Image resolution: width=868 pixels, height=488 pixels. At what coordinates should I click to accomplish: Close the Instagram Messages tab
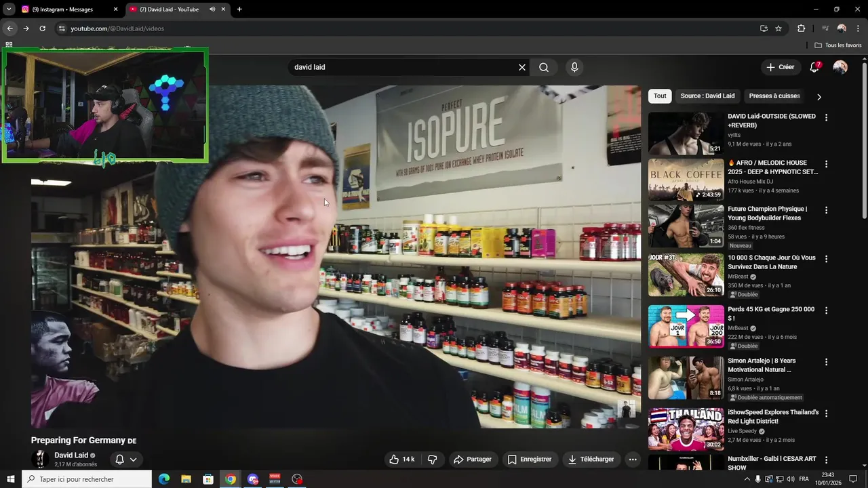(115, 9)
